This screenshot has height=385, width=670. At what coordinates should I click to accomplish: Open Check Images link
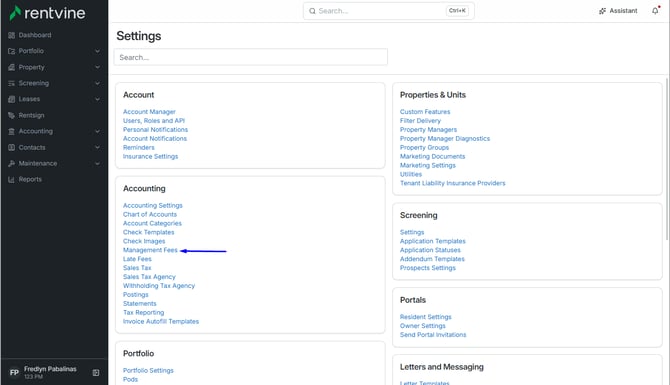[144, 241]
